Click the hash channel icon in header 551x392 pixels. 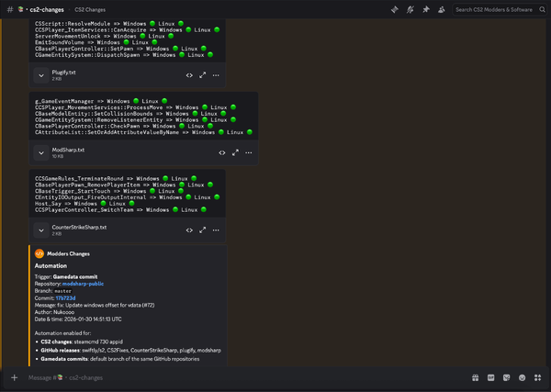(10, 10)
